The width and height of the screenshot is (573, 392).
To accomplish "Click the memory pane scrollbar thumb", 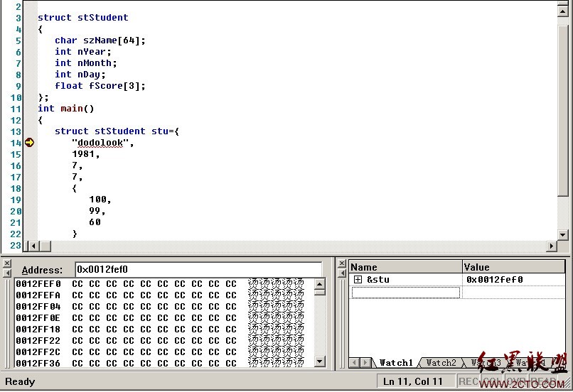I will tap(319, 292).
